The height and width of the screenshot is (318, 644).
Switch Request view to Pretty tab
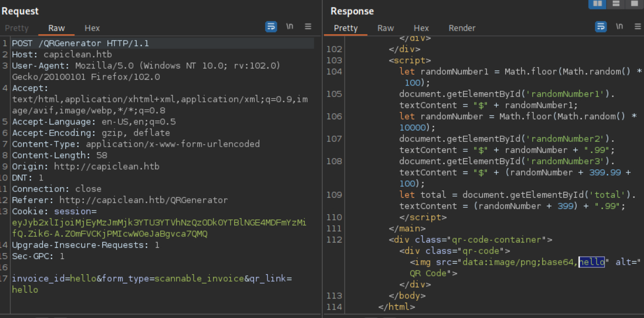pyautogui.click(x=17, y=28)
